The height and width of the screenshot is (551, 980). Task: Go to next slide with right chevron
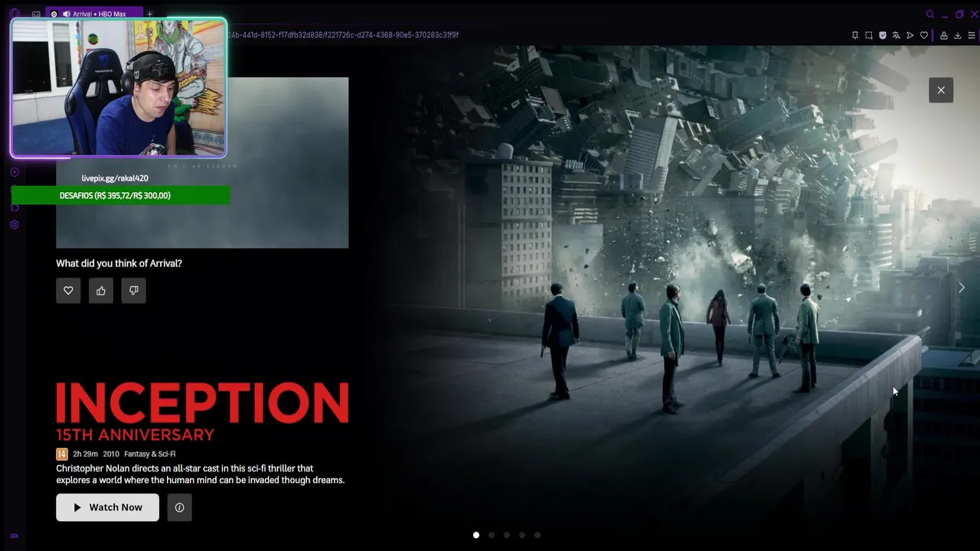coord(962,288)
